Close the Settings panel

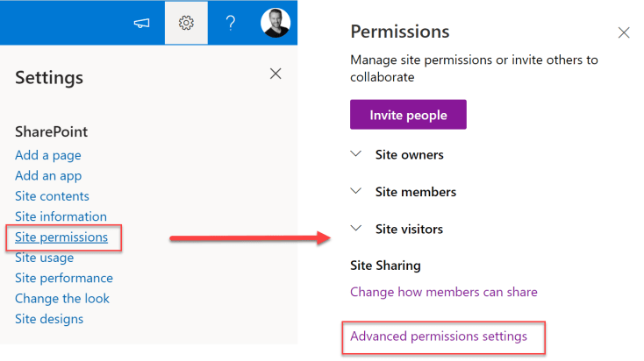tap(275, 74)
